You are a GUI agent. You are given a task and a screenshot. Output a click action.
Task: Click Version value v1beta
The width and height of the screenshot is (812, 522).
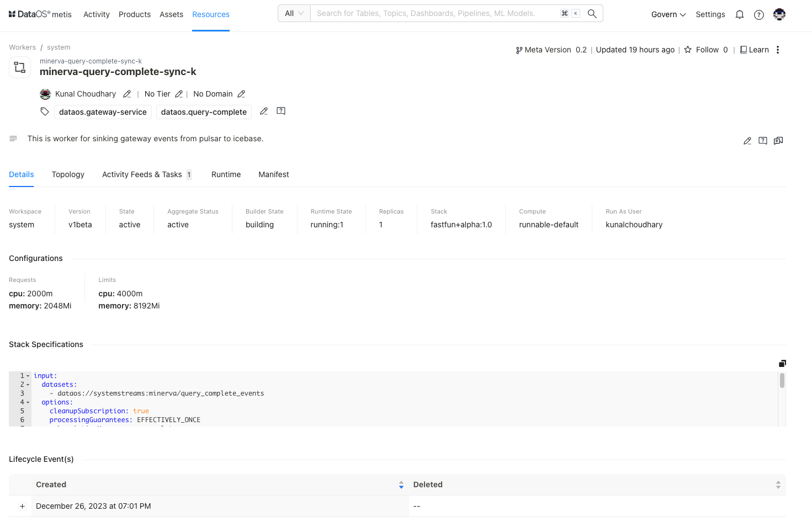coord(80,225)
